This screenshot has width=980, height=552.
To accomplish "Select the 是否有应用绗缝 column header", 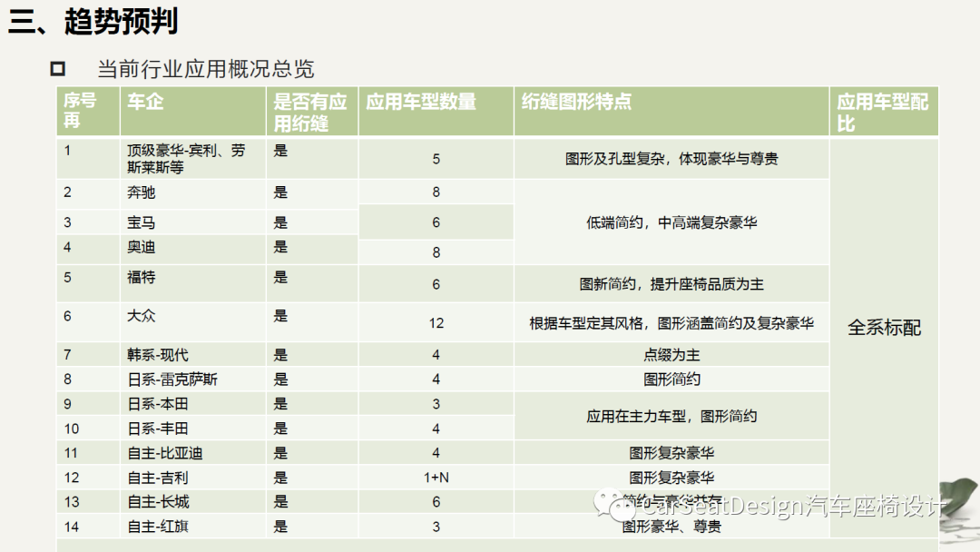I will (x=310, y=112).
